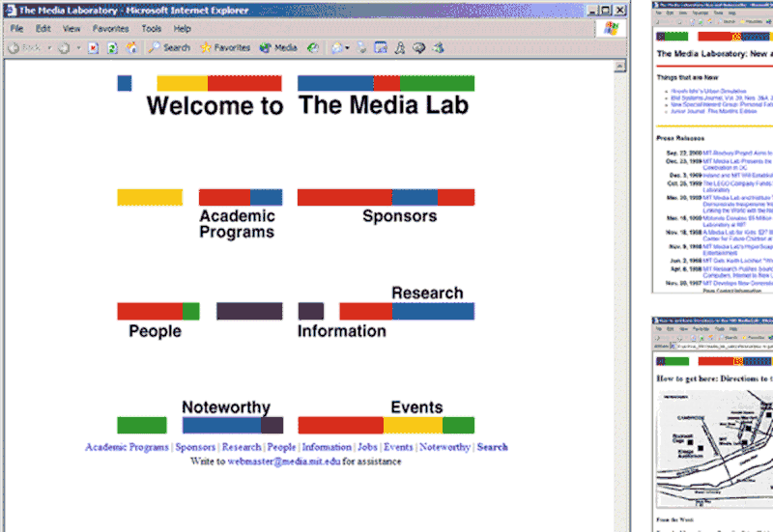Click the Academic Programs footer link
This screenshot has width=773, height=532.
click(x=127, y=447)
